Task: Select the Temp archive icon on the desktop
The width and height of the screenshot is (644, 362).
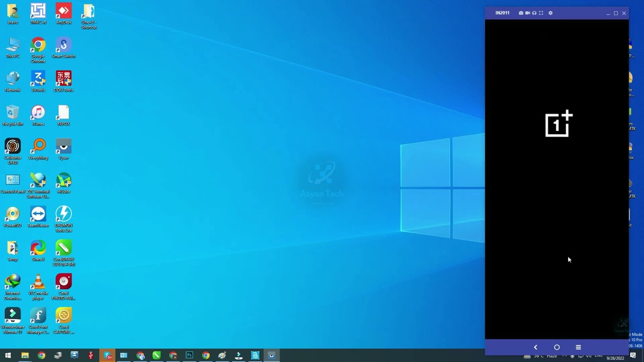Action: click(13, 251)
